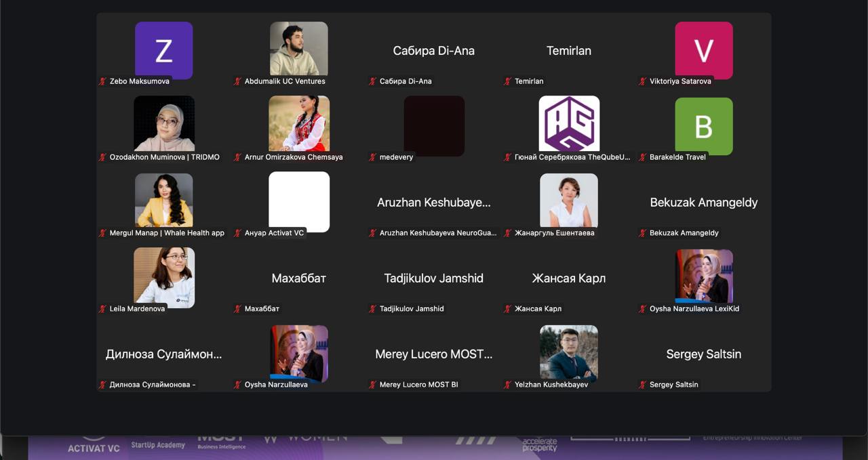
Task: Select Жанаргуль Ешентаева's profile photo
Action: tap(569, 200)
